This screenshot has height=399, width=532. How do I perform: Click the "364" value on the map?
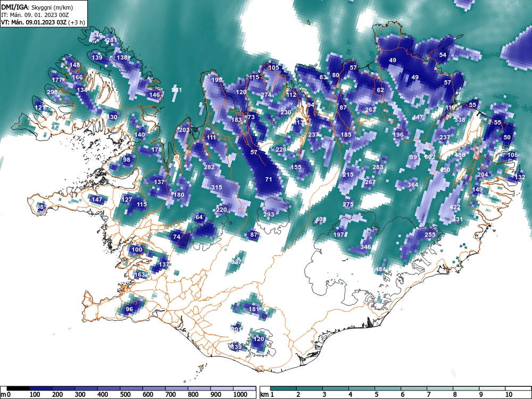(x=413, y=185)
